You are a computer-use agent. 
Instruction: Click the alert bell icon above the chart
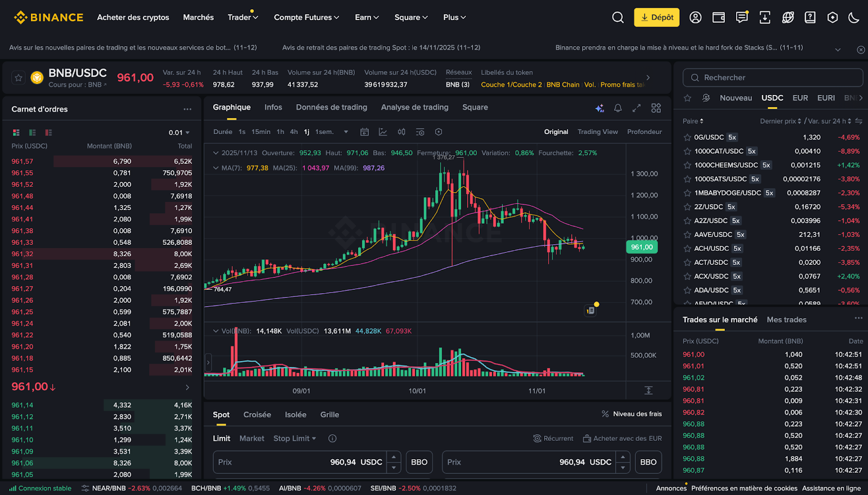click(618, 108)
